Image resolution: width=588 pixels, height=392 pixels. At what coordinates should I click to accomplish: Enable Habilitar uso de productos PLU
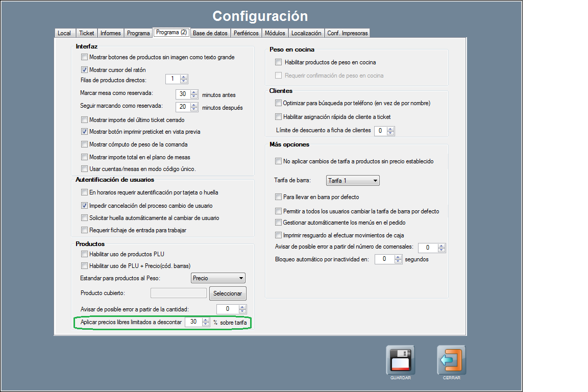85,254
